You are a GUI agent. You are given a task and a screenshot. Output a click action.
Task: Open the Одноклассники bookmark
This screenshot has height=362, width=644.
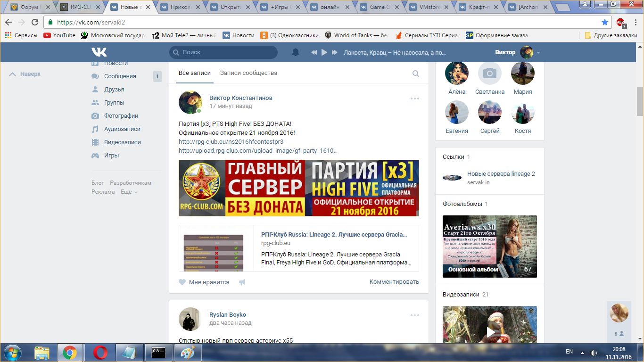tap(289, 35)
